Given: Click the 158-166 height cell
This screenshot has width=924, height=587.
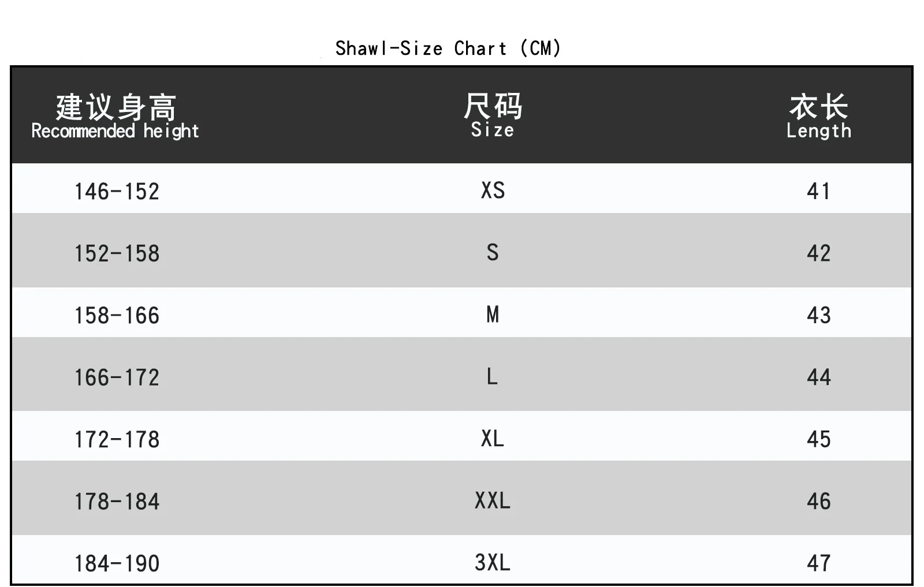Looking at the screenshot, I should coord(117,316).
